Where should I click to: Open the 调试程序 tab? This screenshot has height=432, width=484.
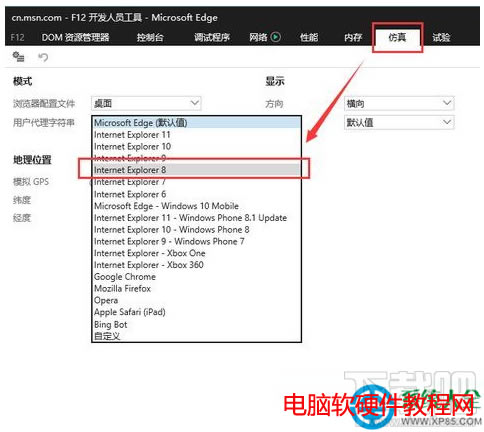pyautogui.click(x=212, y=37)
